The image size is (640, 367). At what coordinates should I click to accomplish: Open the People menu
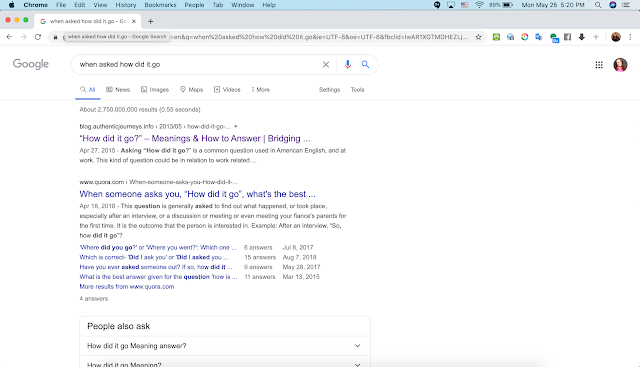click(194, 5)
